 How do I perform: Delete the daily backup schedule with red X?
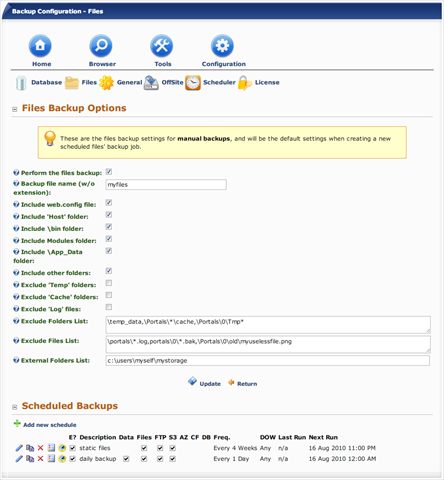(x=40, y=459)
